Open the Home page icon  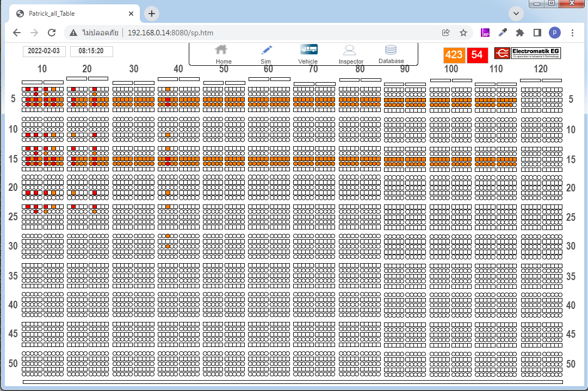pos(221,50)
